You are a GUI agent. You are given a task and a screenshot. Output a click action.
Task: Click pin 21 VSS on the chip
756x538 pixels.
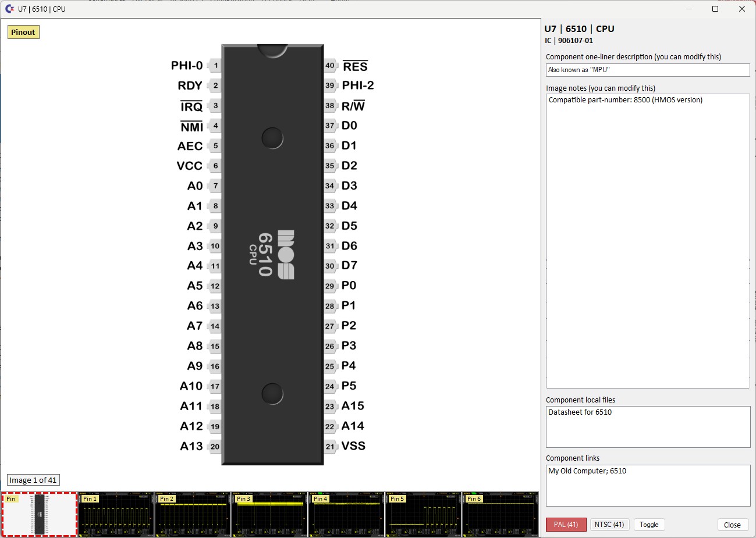330,447
